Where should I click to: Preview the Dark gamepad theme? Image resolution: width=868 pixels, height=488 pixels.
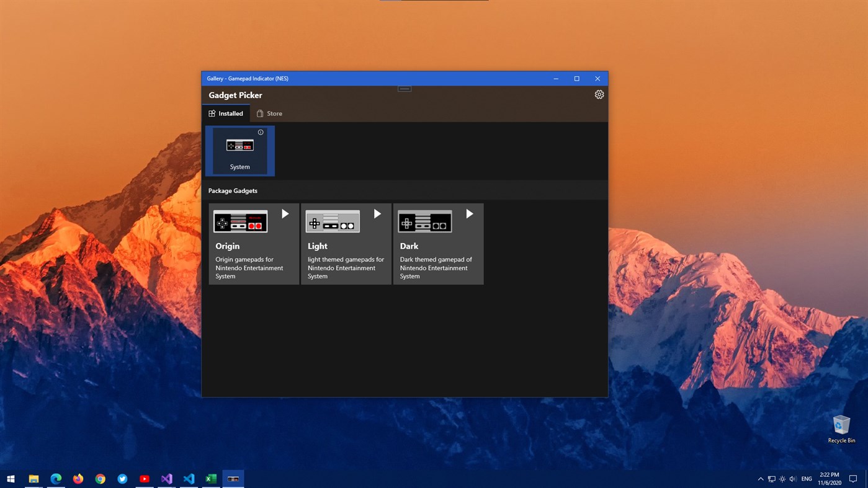point(469,213)
